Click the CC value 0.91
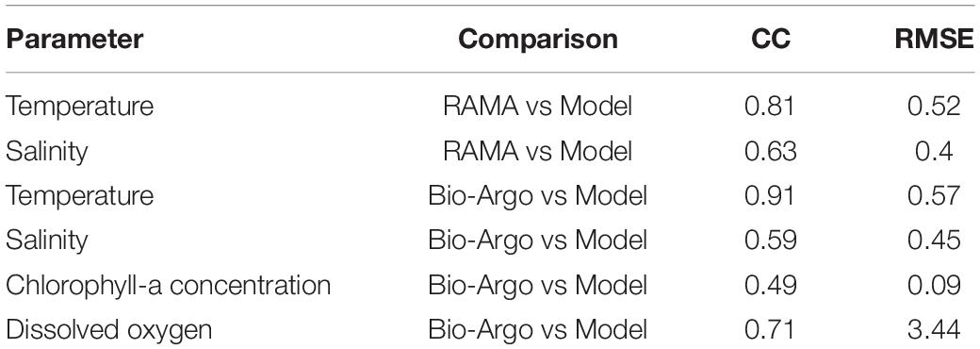Image resolution: width=980 pixels, height=349 pixels. click(770, 196)
